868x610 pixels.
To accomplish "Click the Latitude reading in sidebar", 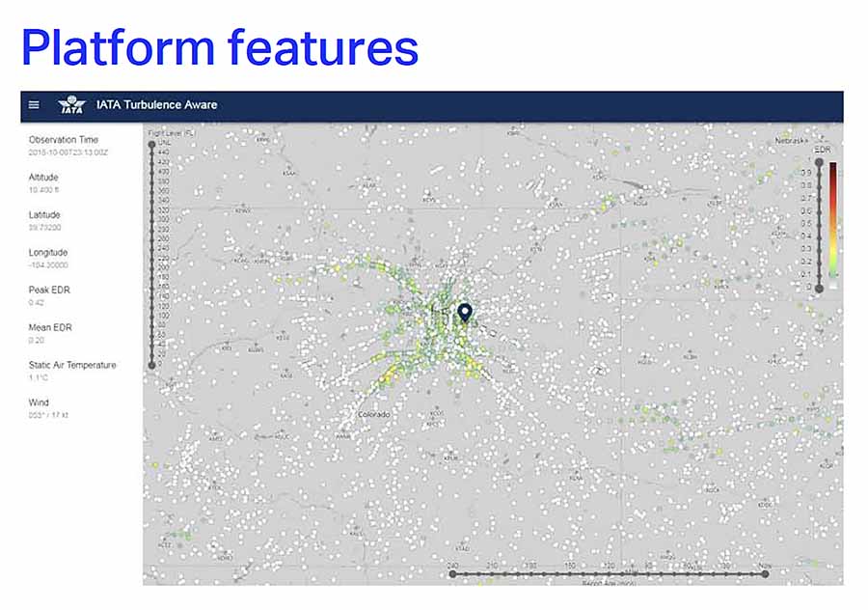I will coord(45,228).
